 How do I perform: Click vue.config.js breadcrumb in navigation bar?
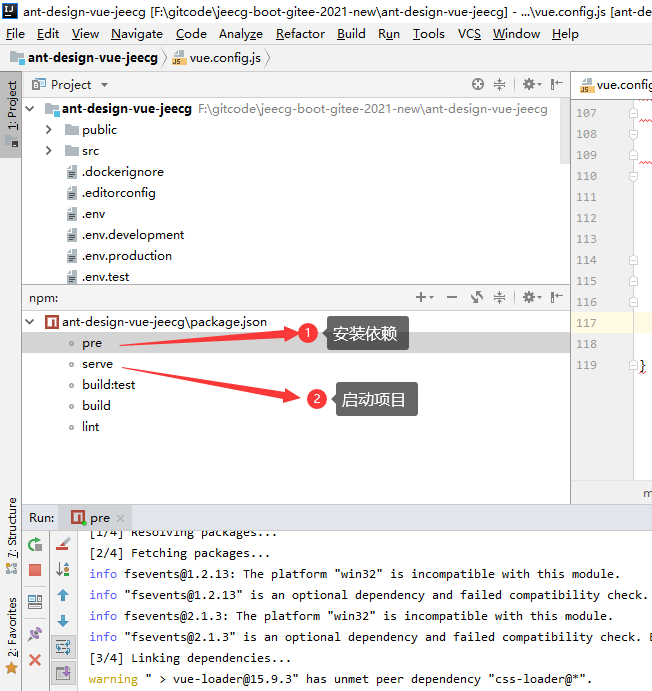click(217, 58)
